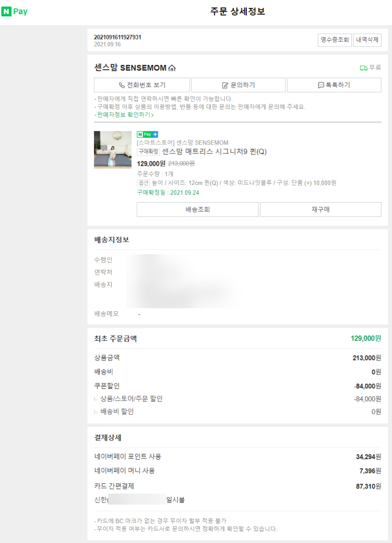The height and width of the screenshot is (543, 392).
Task: Open the mattress product thumbnail
Action: click(x=112, y=150)
